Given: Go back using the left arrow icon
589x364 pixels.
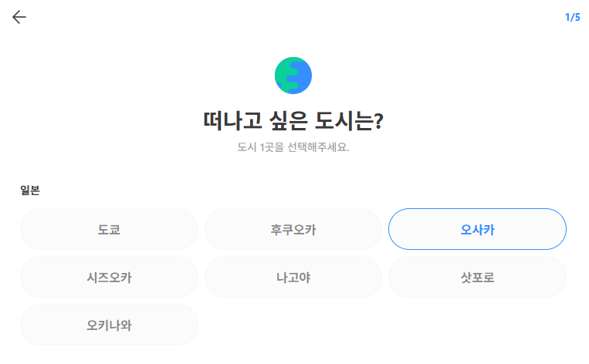Looking at the screenshot, I should click(19, 17).
